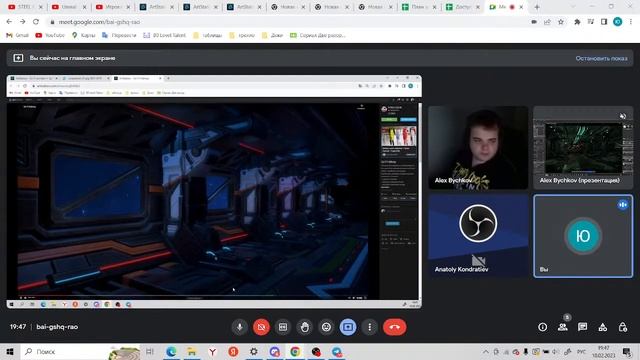Image resolution: width=640 pixels, height=360 pixels.
Task: Open Task View on the taskbar
Action: click(150, 351)
